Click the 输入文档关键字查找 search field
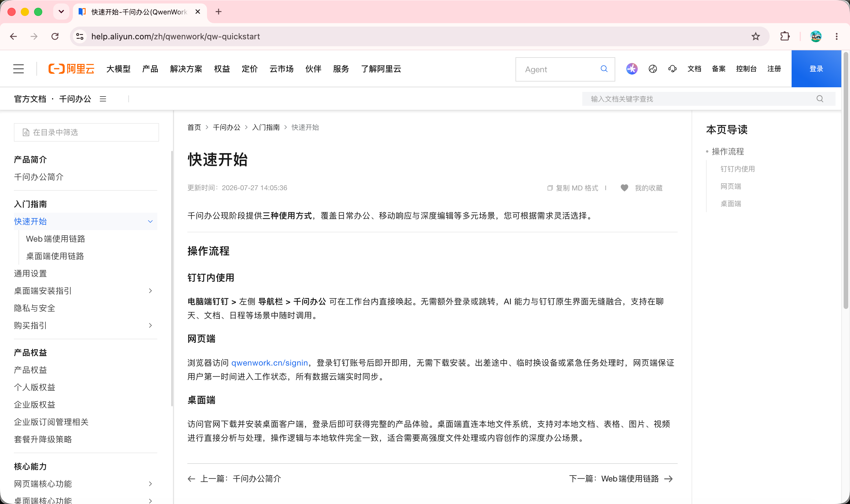This screenshot has height=504, width=850. (x=709, y=99)
